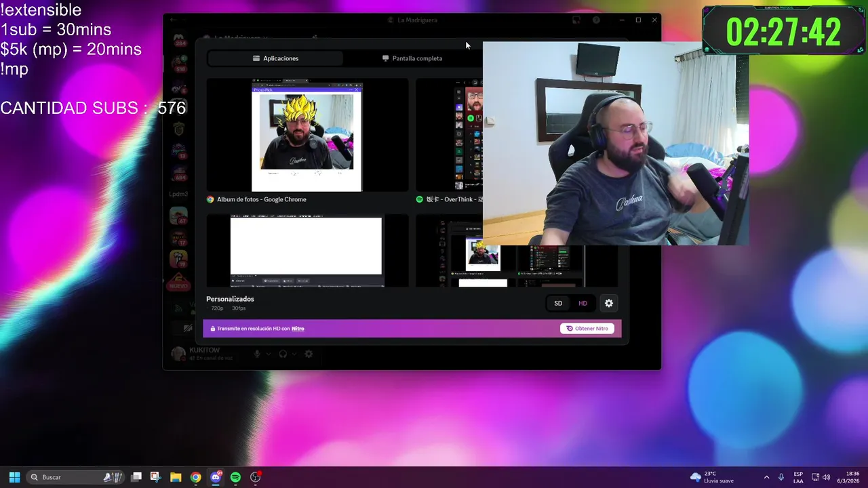Switch to the Aplicaciones tab

[x=275, y=58]
